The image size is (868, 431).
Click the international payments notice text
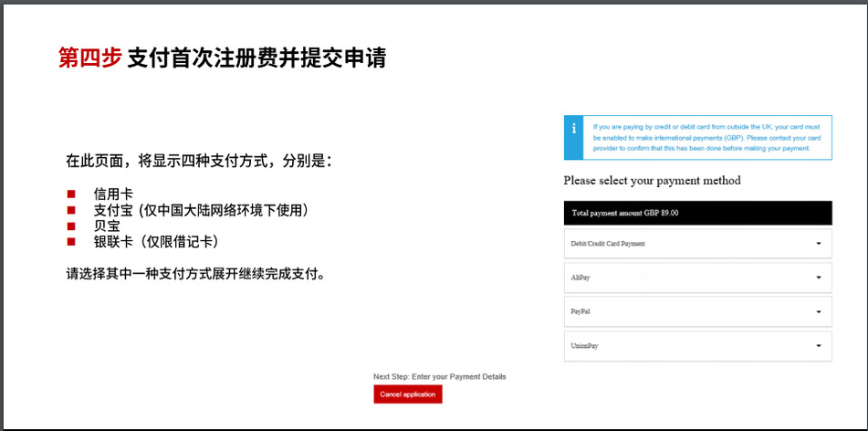click(x=706, y=137)
